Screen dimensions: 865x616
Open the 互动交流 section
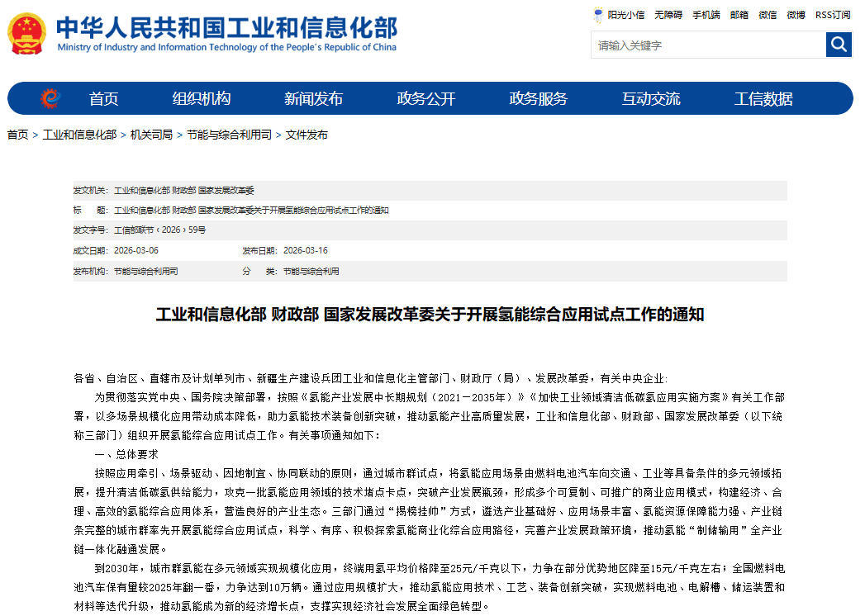(x=652, y=98)
